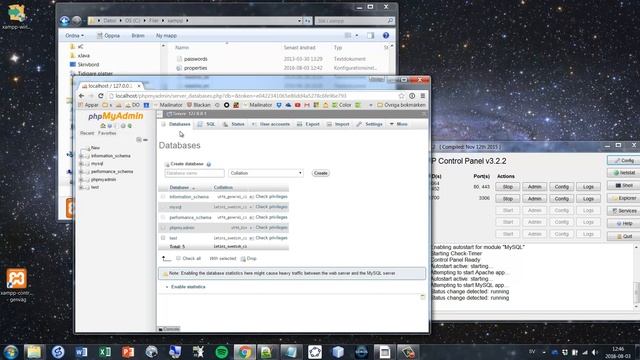This screenshot has width=640, height=360.
Task: Click the Shell button in XAMPP panel
Action: 624,185
